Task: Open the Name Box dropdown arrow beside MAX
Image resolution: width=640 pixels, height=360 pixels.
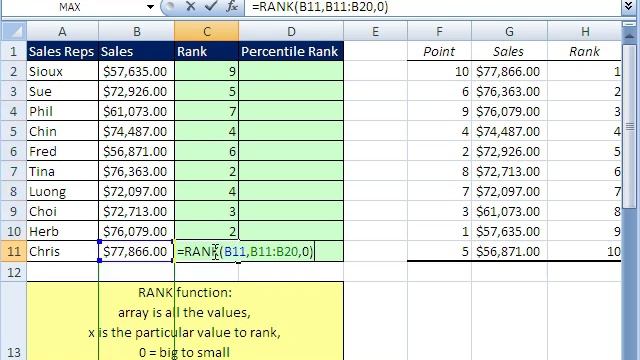Action: (x=150, y=7)
